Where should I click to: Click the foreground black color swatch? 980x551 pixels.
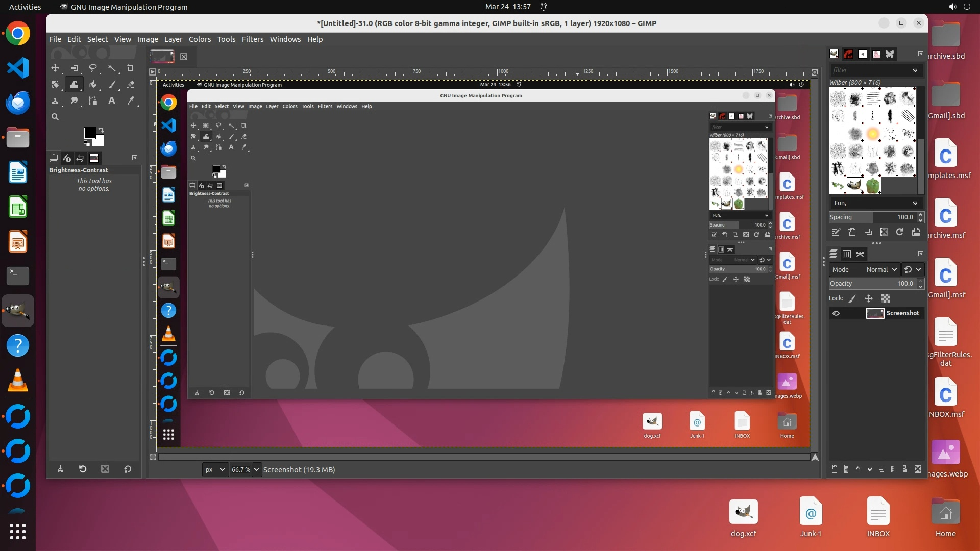(x=89, y=133)
